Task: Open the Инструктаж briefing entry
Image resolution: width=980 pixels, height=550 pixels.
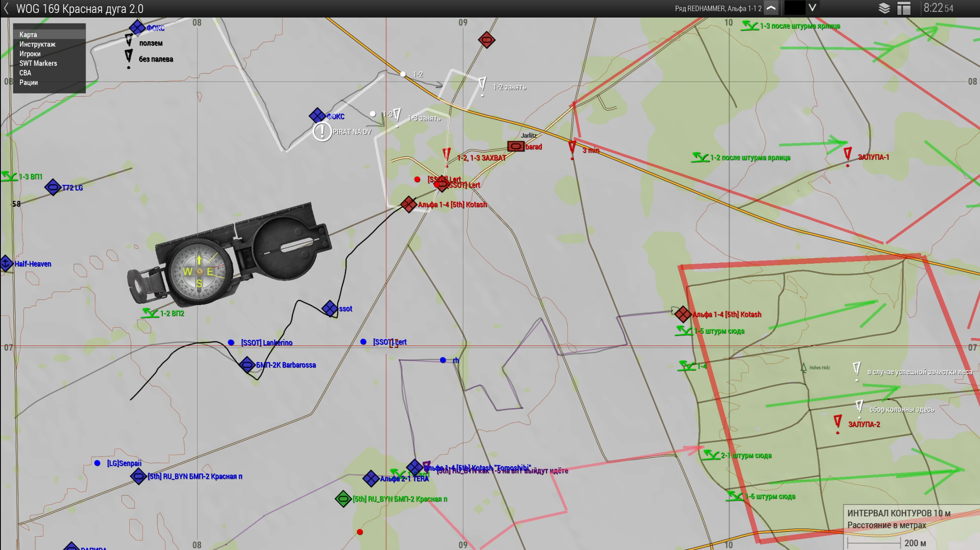Action: (x=37, y=44)
